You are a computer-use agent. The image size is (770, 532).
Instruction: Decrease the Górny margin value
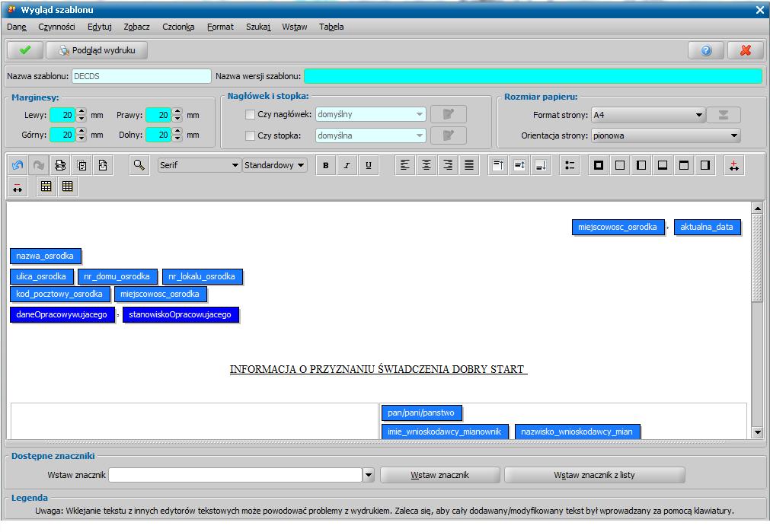[81, 139]
